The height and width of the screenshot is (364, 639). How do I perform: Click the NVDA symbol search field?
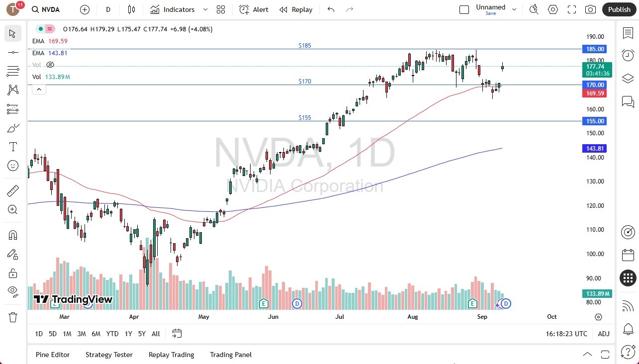(x=46, y=9)
